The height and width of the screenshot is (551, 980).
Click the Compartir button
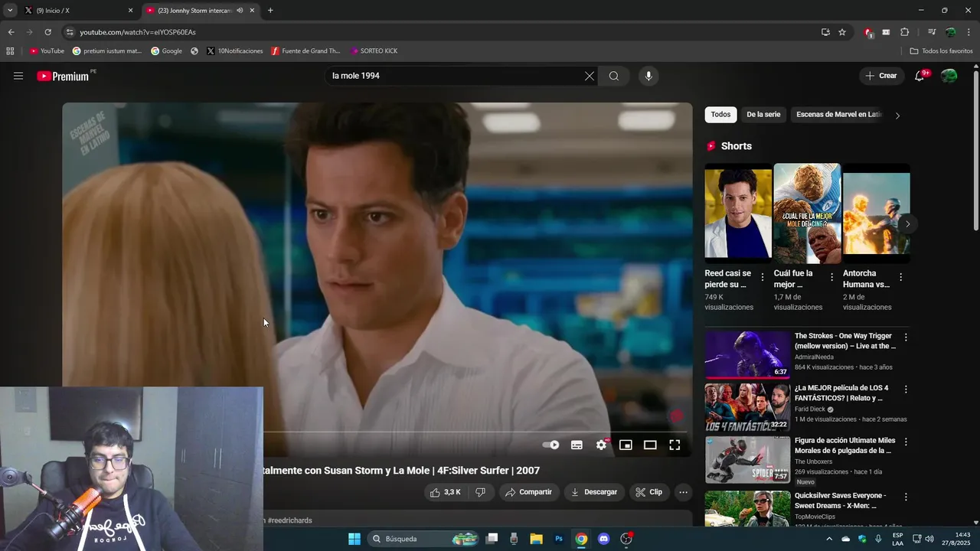point(528,492)
